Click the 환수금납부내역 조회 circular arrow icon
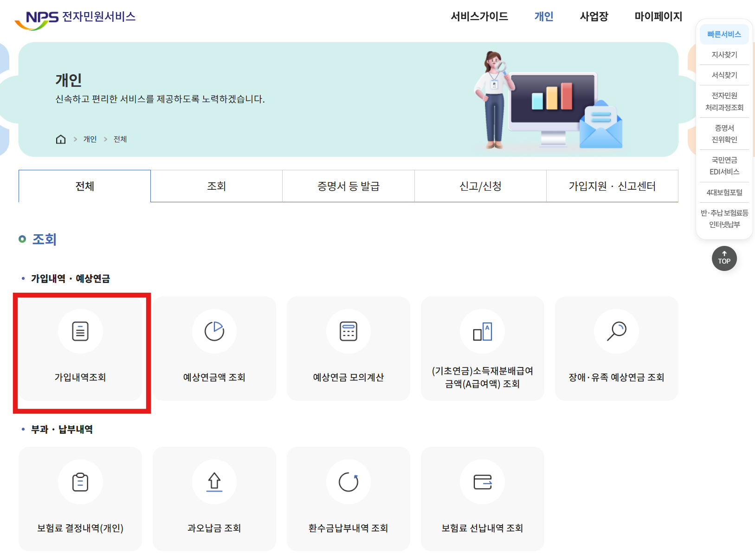 pos(348,482)
